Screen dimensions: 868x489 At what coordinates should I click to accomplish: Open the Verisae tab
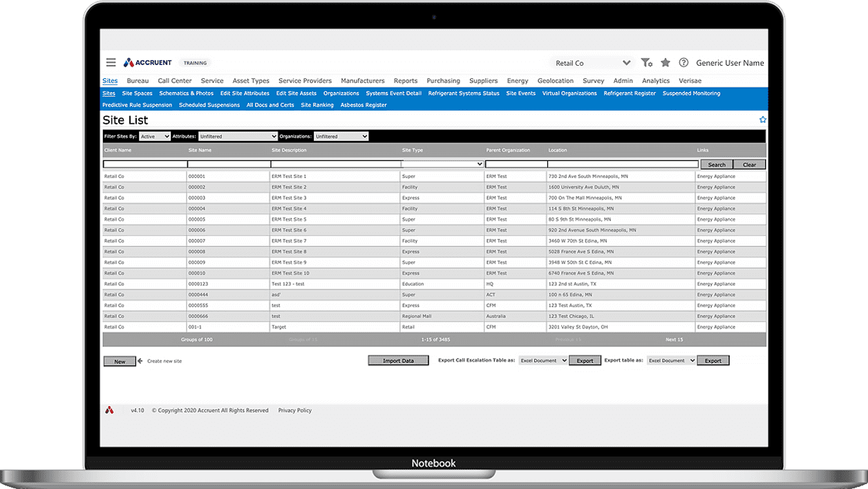click(690, 81)
